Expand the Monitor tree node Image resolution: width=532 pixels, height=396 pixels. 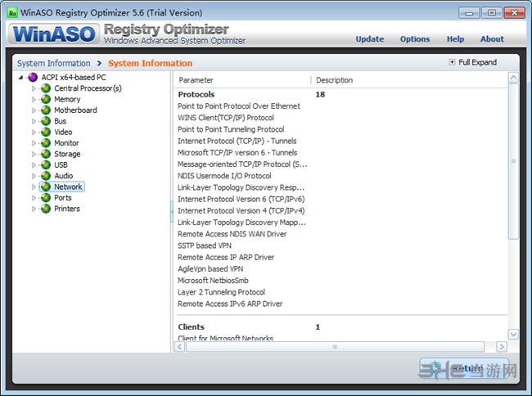coord(34,143)
